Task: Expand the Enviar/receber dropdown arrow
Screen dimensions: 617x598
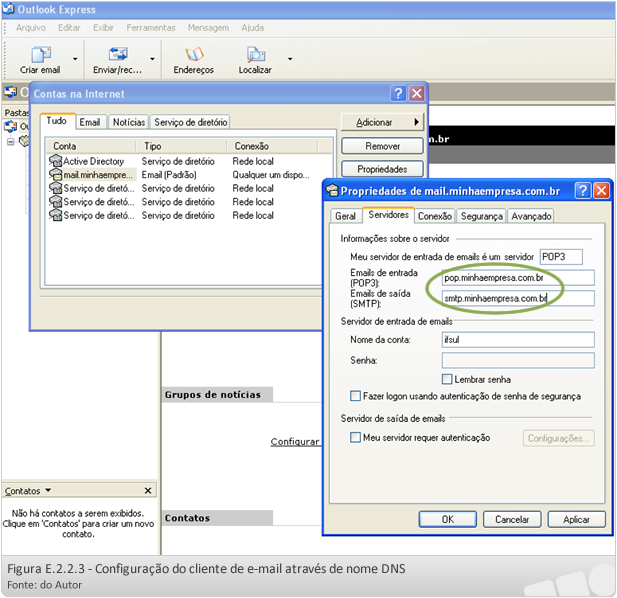Action: coord(152,59)
